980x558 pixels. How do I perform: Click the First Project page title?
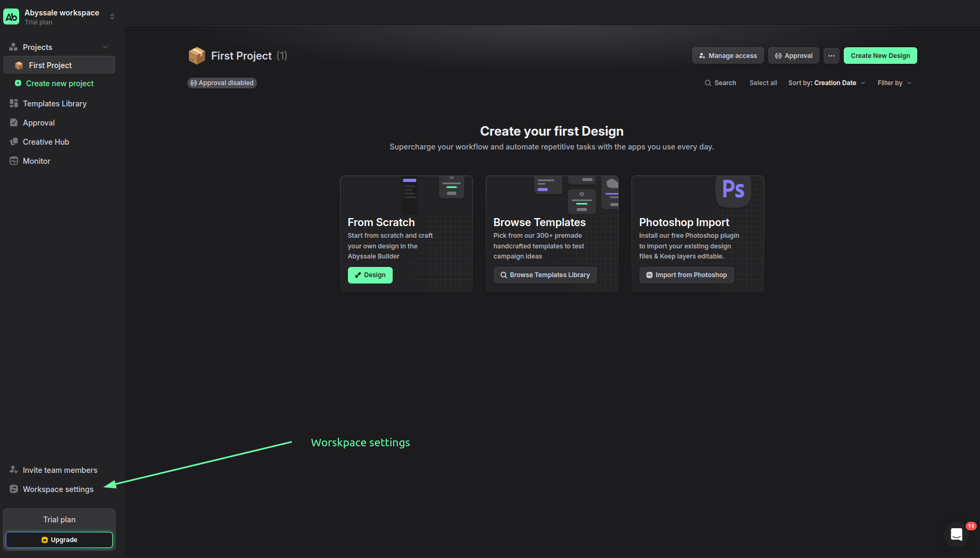tap(242, 56)
